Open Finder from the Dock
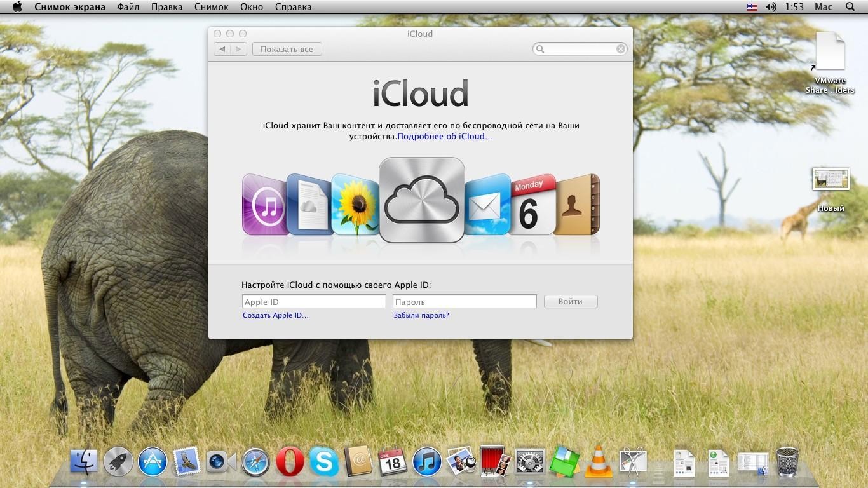Image resolution: width=868 pixels, height=488 pixels. (84, 462)
